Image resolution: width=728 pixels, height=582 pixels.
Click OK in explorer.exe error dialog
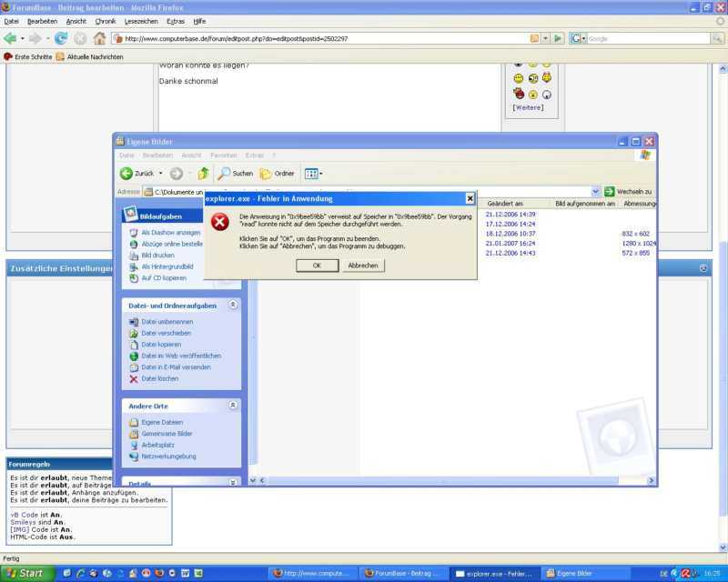[317, 266]
